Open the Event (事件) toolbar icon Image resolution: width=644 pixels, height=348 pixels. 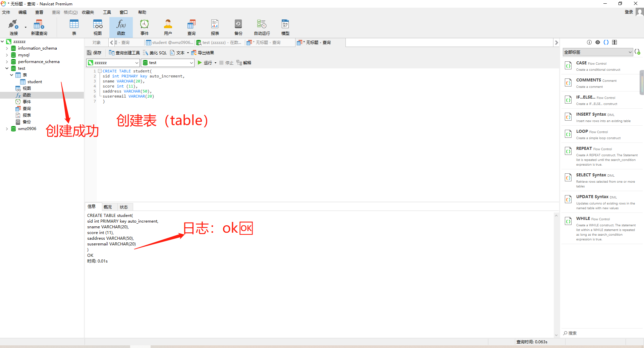point(145,27)
